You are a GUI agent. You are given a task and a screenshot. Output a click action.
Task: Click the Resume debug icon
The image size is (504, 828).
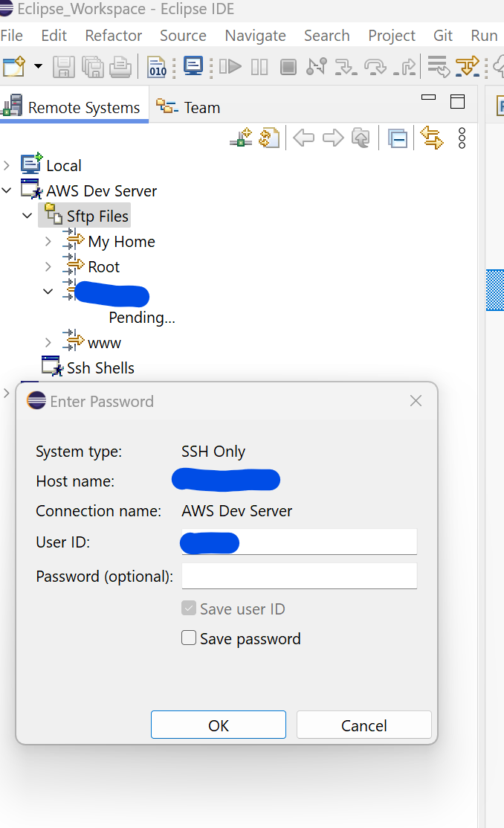(230, 66)
